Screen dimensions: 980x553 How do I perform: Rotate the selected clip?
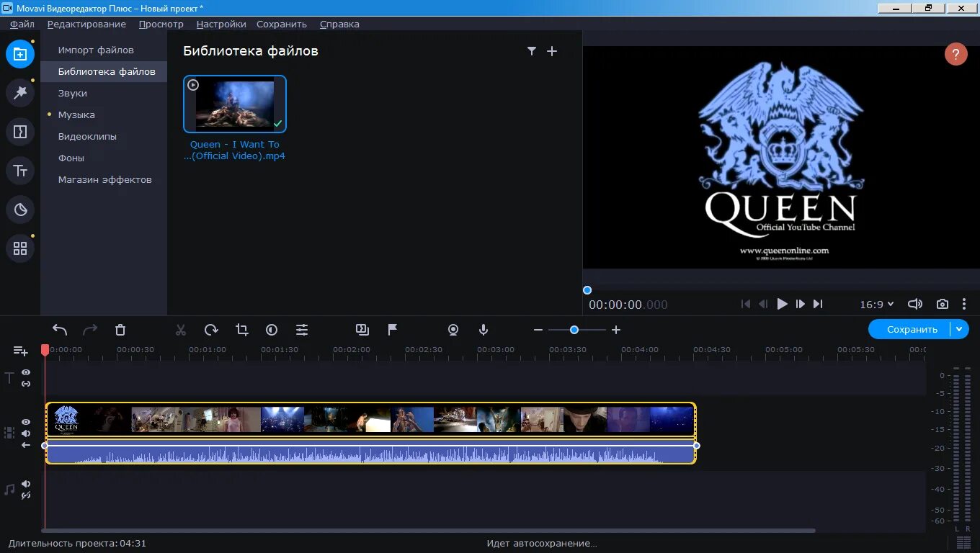[x=211, y=330]
